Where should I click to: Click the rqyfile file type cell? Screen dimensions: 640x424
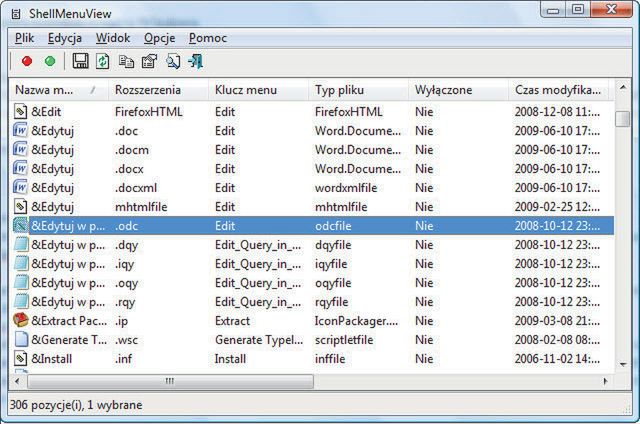[x=331, y=302]
